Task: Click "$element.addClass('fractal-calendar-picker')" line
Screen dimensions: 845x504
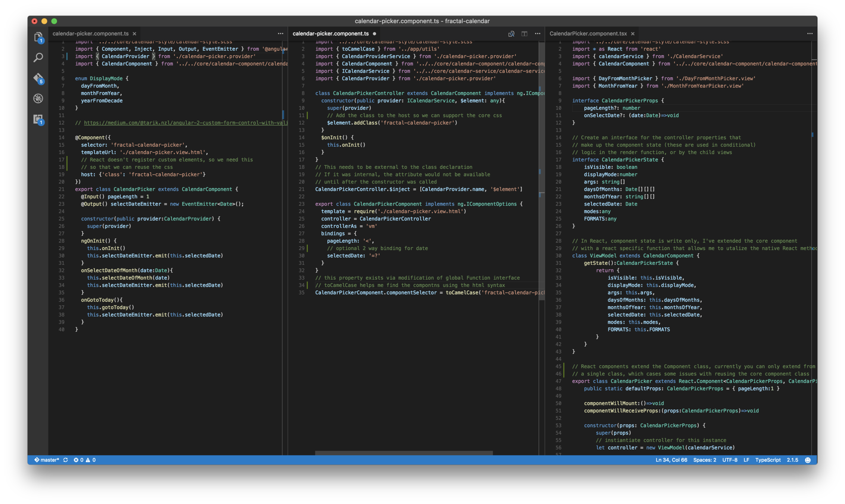Action: pyautogui.click(x=392, y=123)
